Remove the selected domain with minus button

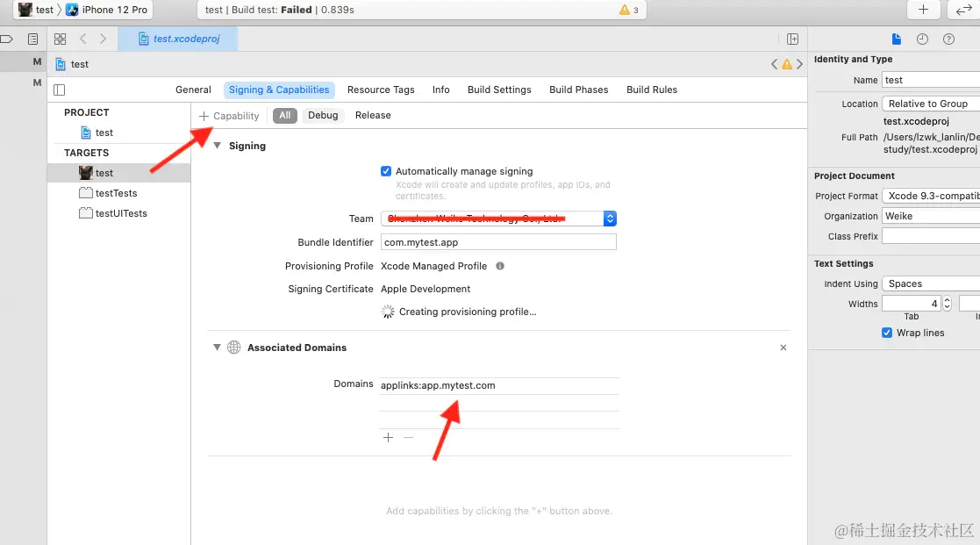coord(408,438)
